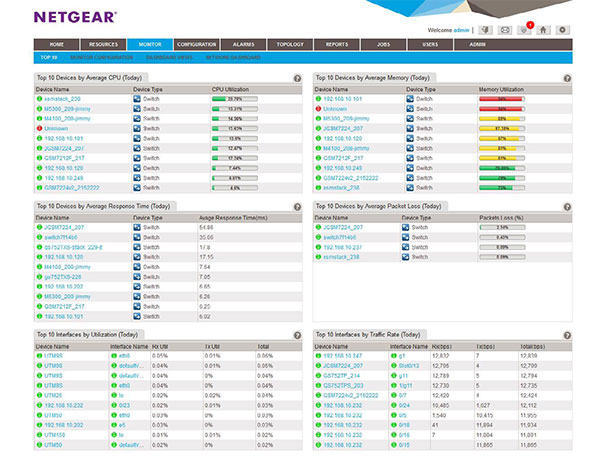Click green status icon beside g1 interface in Traffic Rate

pos(393,356)
